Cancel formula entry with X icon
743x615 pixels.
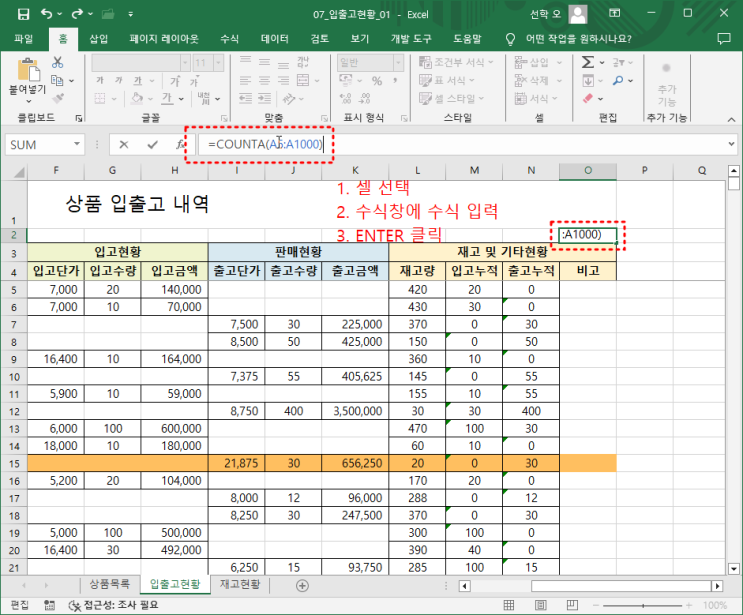point(124,144)
